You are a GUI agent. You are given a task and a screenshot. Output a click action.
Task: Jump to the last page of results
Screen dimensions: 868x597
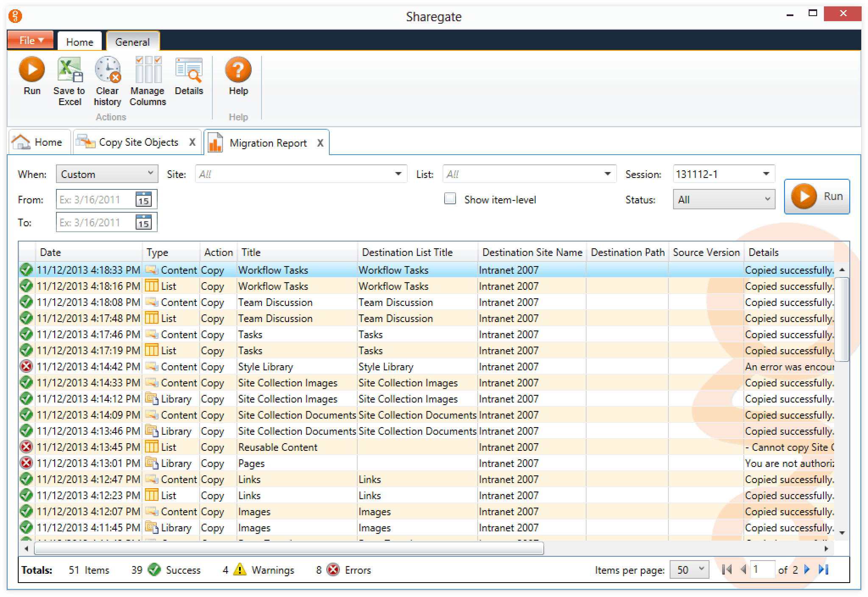(x=823, y=569)
